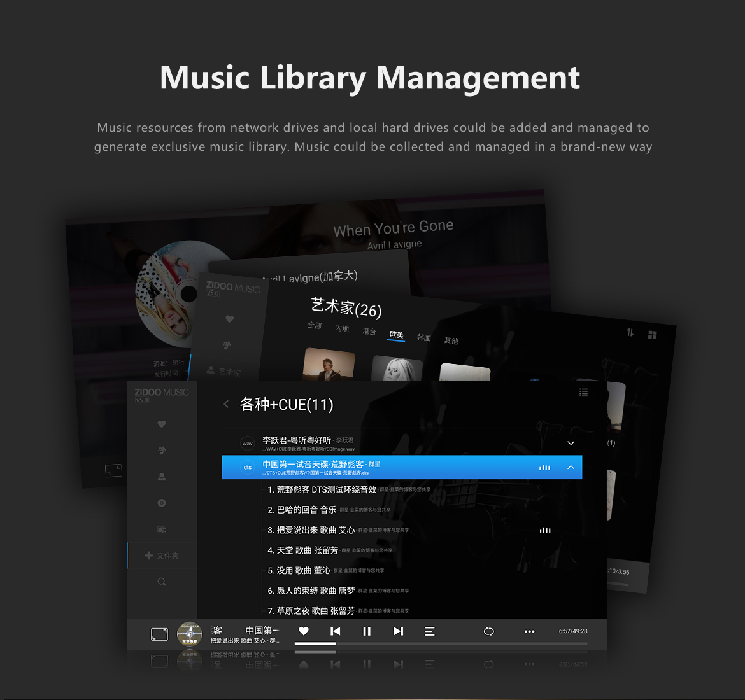Click the search magnifier in sidebar
Screen dimensions: 745x700
[x=162, y=582]
